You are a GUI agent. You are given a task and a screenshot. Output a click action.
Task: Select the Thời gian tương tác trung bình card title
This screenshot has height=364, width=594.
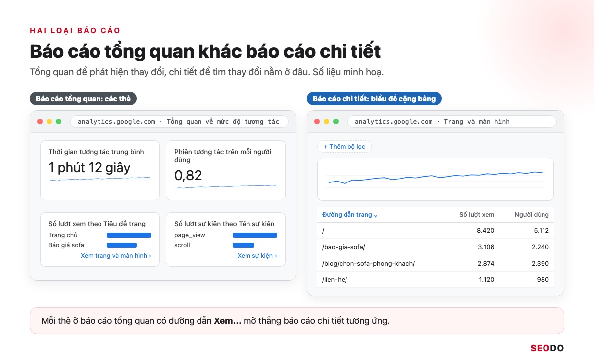click(x=96, y=152)
